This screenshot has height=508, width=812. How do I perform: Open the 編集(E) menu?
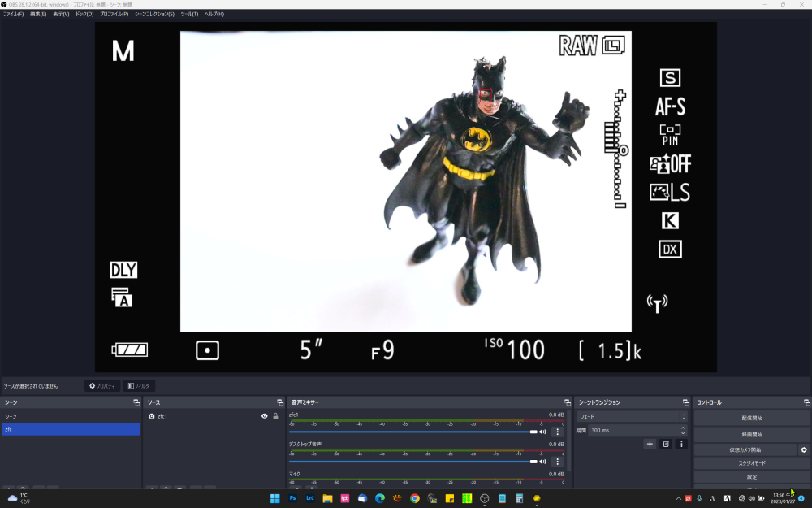point(38,14)
